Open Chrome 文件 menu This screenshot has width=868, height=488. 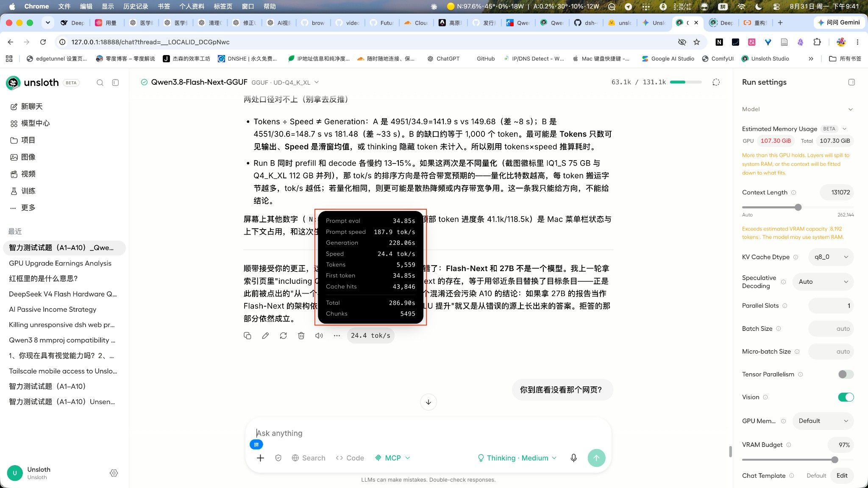coord(64,6)
